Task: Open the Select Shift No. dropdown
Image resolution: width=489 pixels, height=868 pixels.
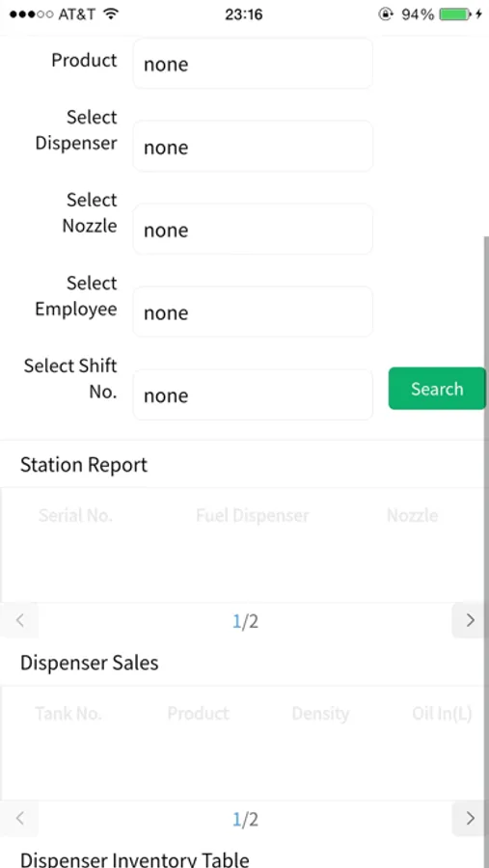Action: (x=253, y=394)
